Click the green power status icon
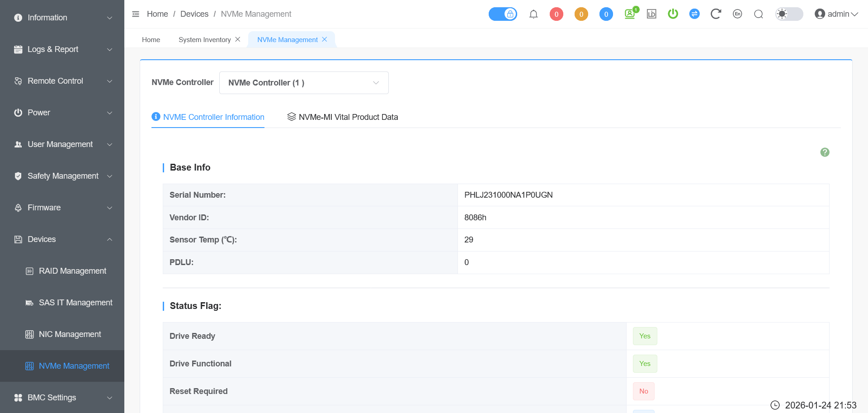The height and width of the screenshot is (413, 868). [x=673, y=14]
